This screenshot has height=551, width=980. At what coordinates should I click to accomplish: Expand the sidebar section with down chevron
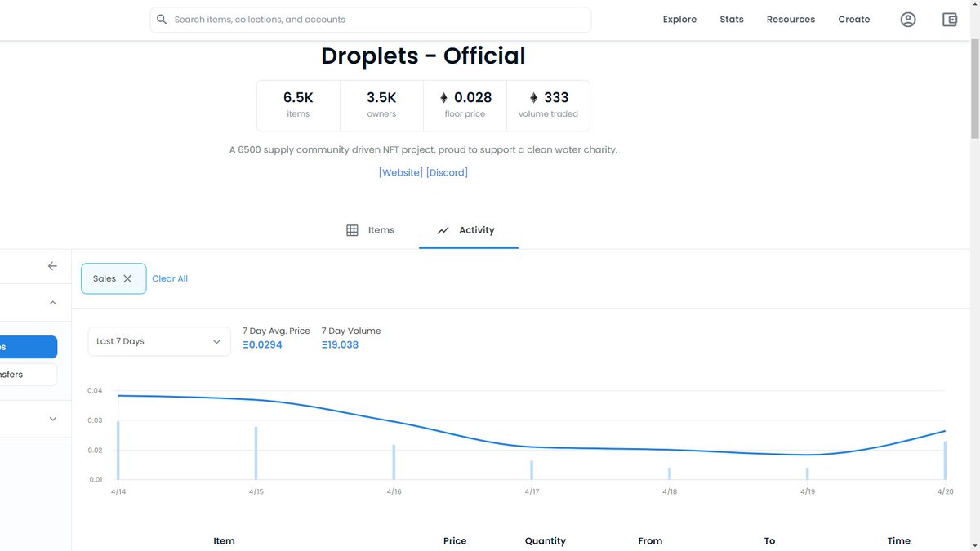(53, 419)
